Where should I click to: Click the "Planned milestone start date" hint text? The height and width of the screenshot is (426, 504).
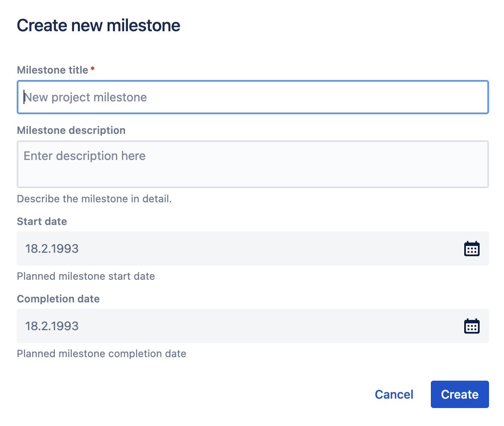[86, 276]
